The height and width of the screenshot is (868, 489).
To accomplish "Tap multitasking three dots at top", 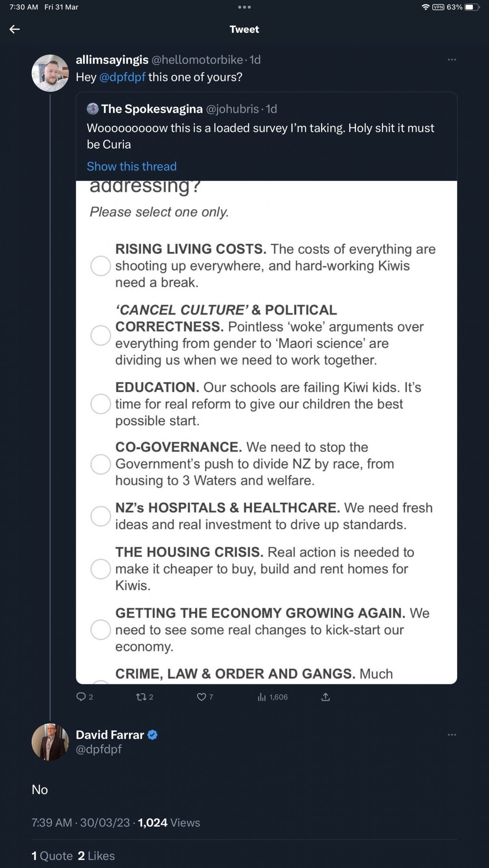I will [244, 7].
